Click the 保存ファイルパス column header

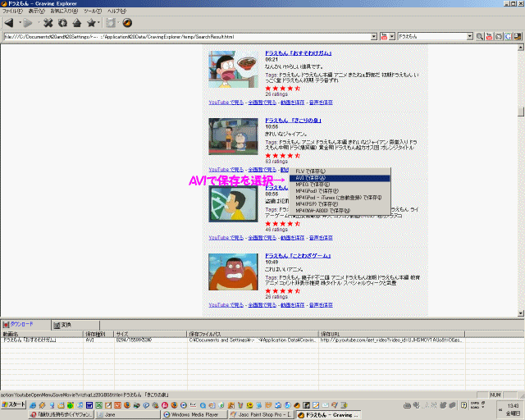[x=252, y=334]
